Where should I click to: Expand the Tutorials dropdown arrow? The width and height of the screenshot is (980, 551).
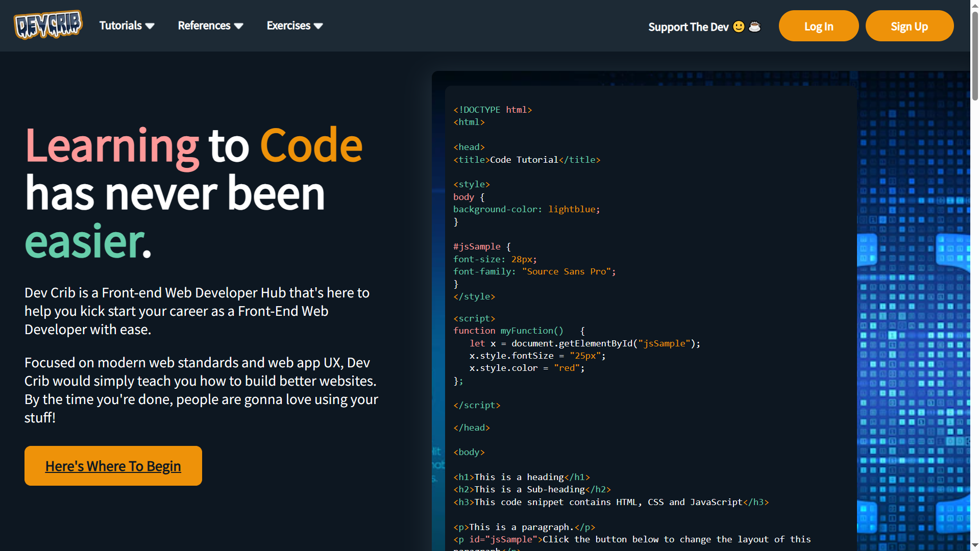[150, 26]
